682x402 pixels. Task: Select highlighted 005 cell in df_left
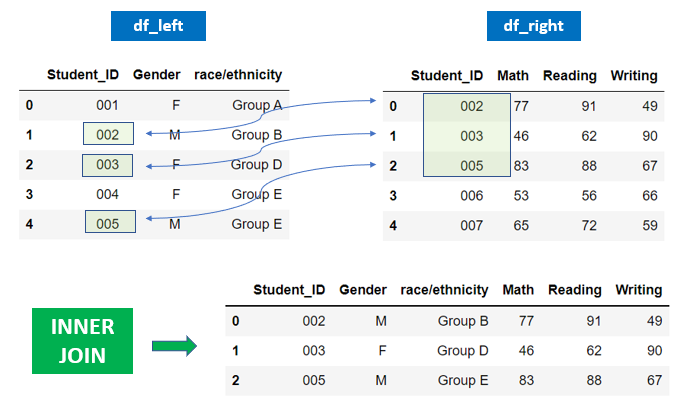point(108,223)
